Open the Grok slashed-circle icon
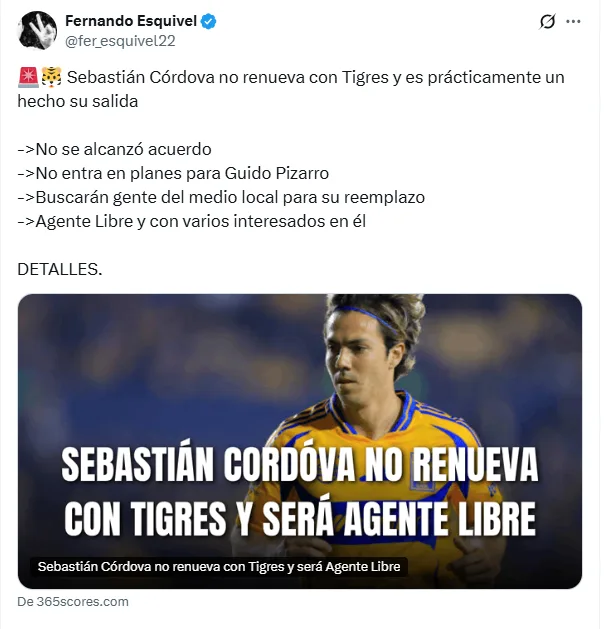The height and width of the screenshot is (629, 612). tap(547, 21)
